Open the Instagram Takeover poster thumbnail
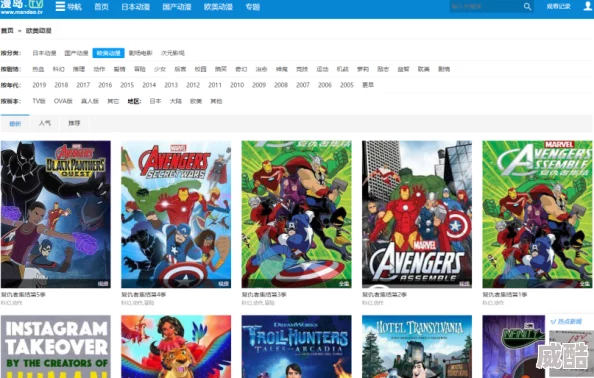This screenshot has height=378, width=594. point(56,347)
